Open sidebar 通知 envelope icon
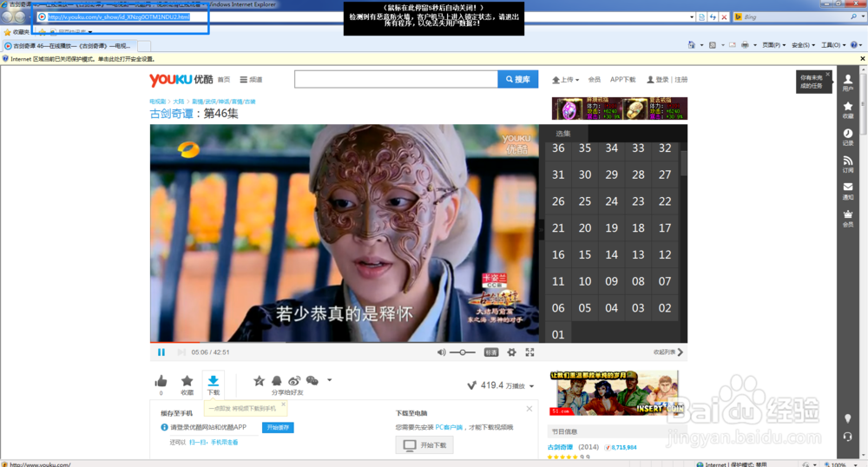 [x=847, y=191]
